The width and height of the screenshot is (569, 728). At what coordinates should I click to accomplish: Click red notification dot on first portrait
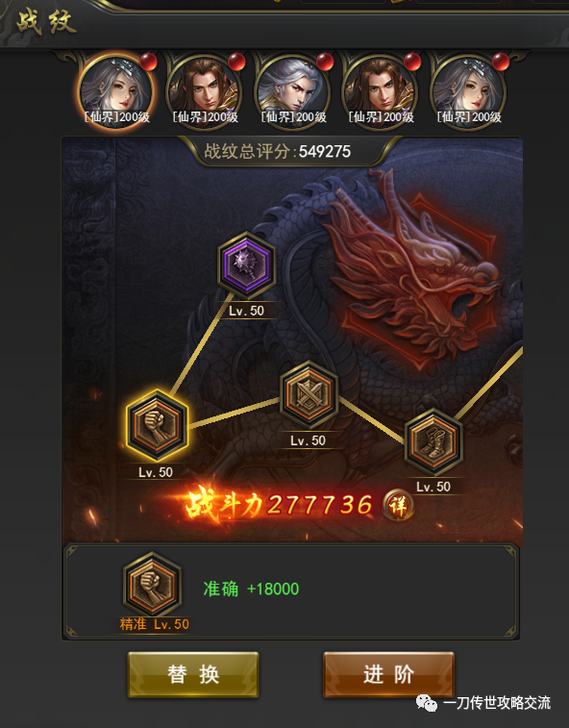click(148, 62)
